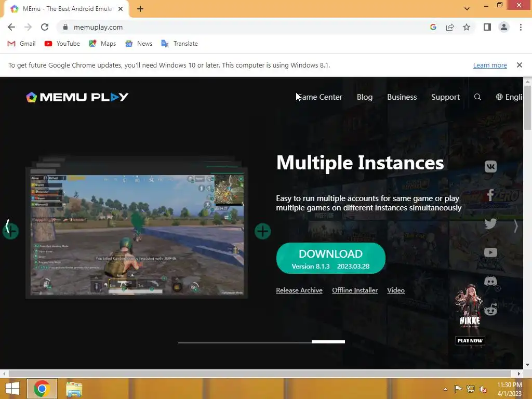532x399 pixels.
Task: Click the NIKKE character ad thumbnail
Action: point(470,305)
